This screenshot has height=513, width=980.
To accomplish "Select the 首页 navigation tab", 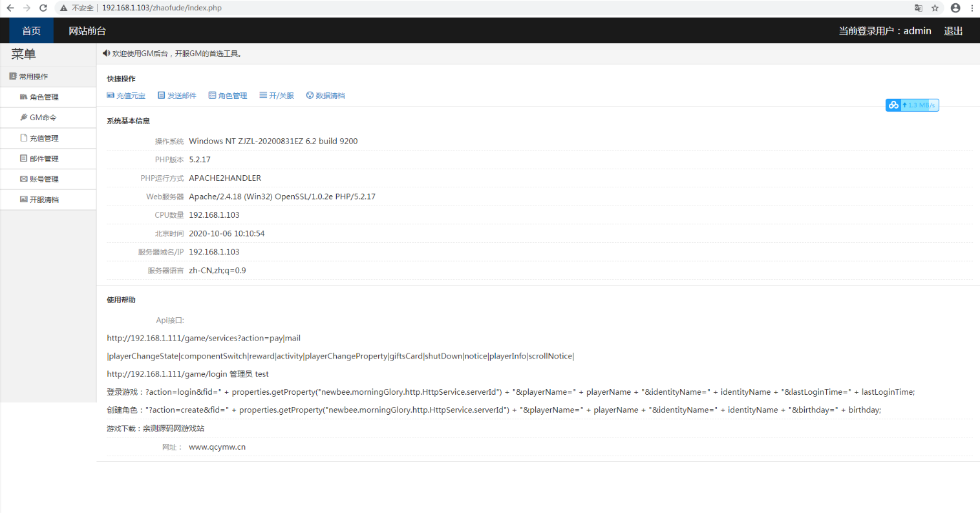I will point(31,30).
